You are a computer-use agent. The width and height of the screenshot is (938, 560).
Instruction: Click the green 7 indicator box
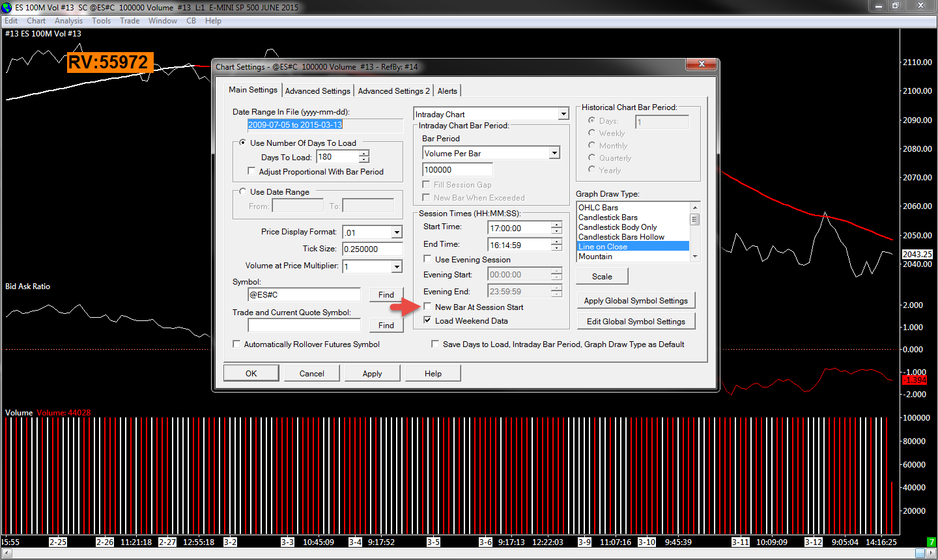click(x=931, y=542)
